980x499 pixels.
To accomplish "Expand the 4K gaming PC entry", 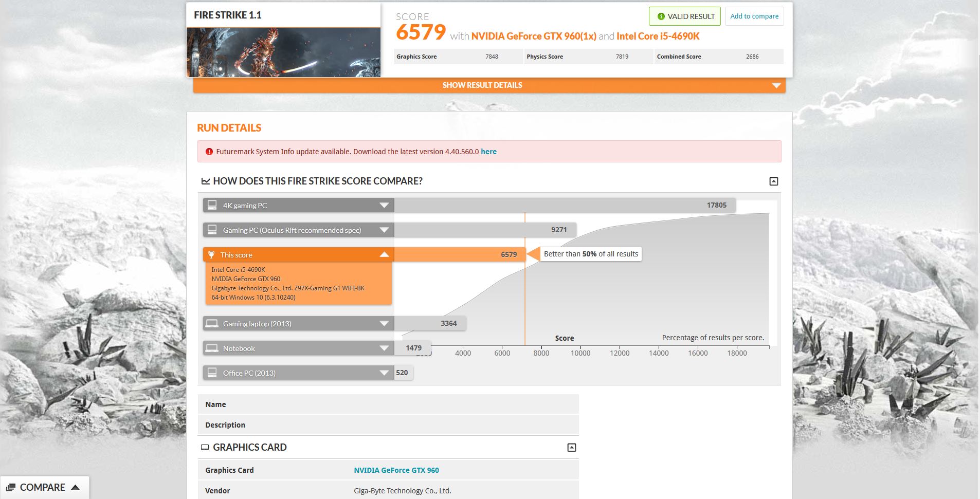I will 384,206.
